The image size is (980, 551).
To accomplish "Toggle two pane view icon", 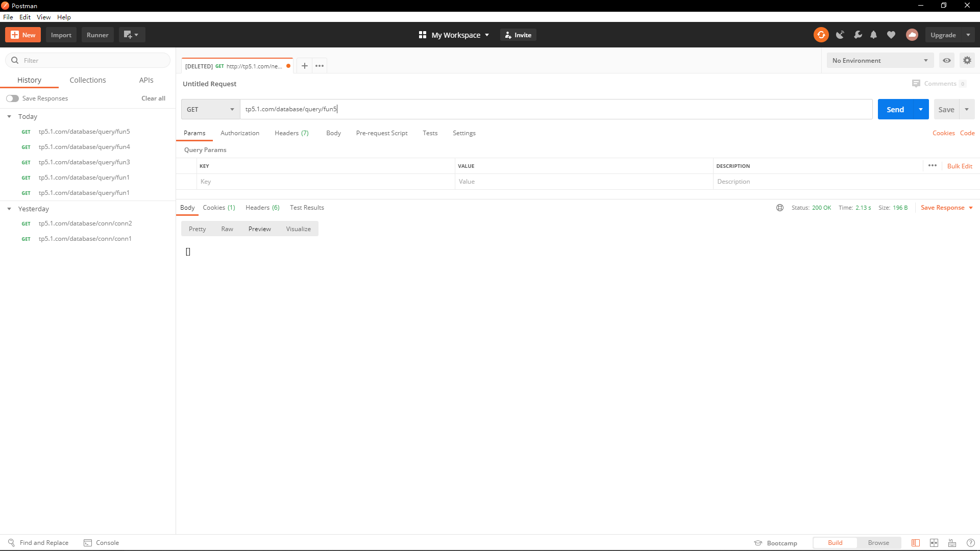I will point(934,543).
